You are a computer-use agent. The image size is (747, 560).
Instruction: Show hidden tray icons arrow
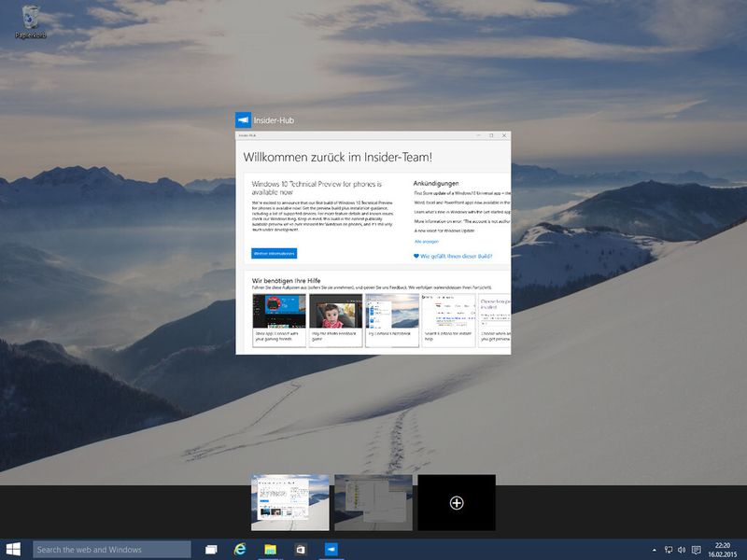(655, 550)
